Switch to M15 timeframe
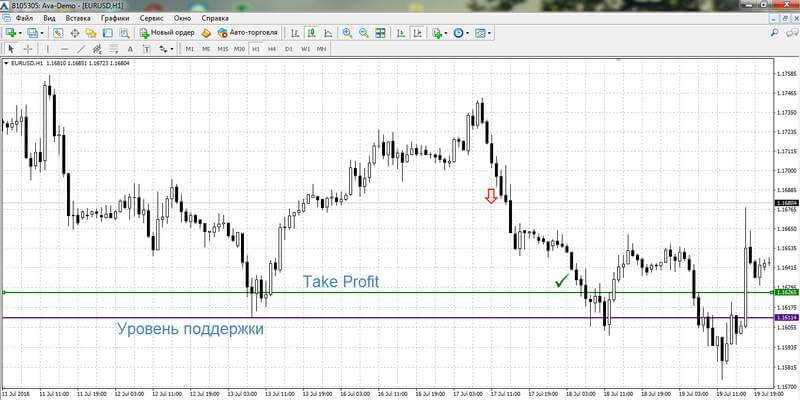This screenshot has width=800, height=400. click(222, 49)
